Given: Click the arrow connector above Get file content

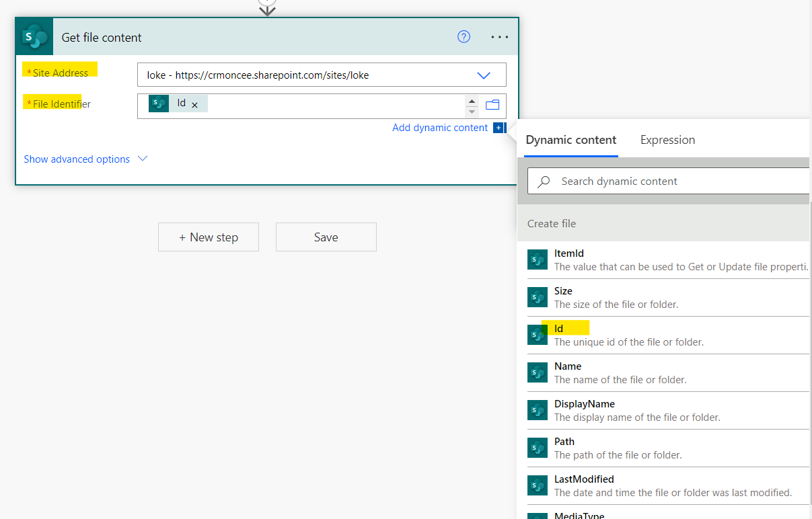Looking at the screenshot, I should pyautogui.click(x=268, y=9).
